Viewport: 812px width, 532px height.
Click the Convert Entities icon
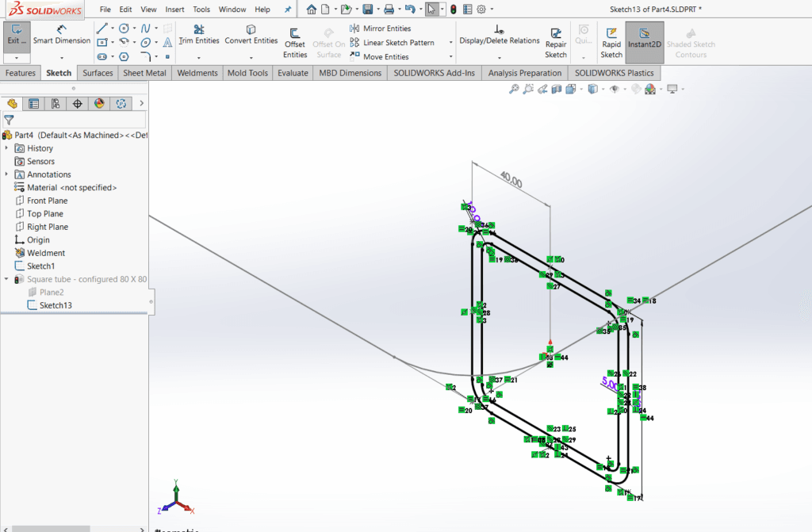[x=251, y=34]
